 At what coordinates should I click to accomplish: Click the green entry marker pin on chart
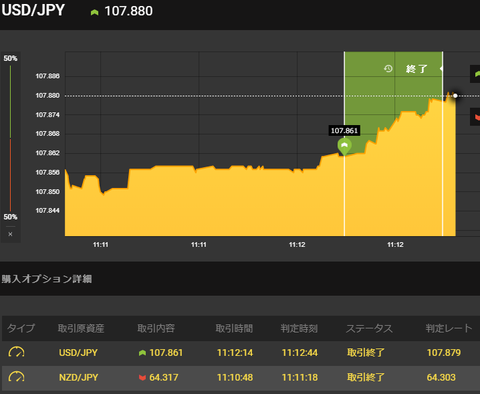coord(344,147)
